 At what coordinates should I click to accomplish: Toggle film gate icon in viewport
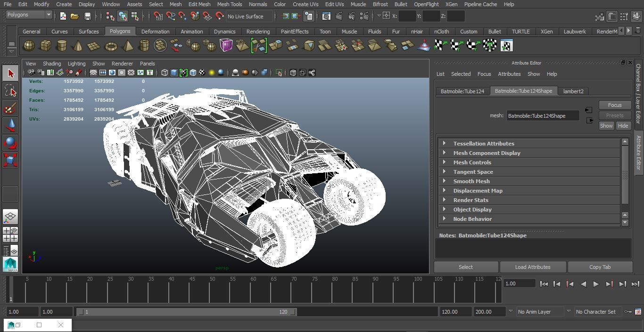(x=103, y=73)
